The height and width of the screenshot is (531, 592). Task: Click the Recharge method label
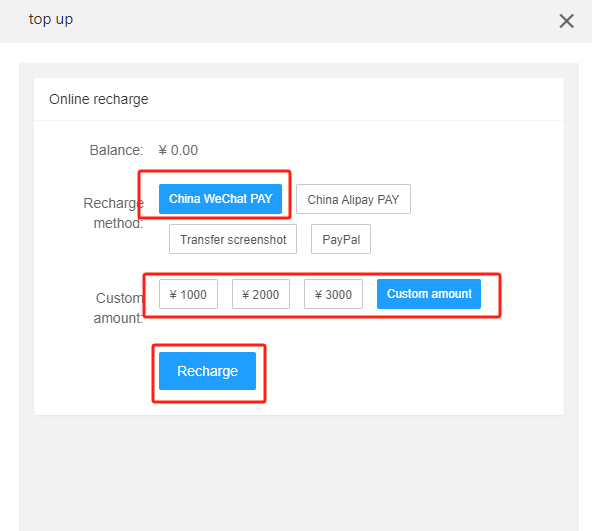tap(114, 213)
